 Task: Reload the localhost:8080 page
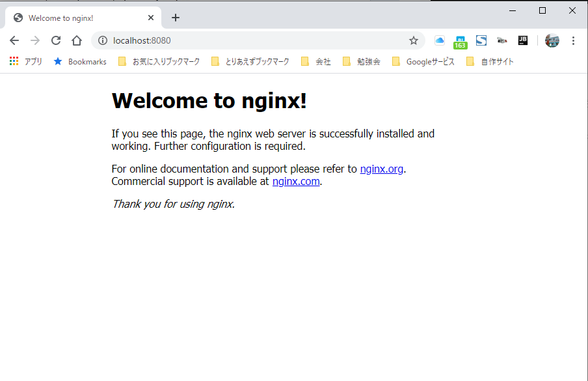56,40
